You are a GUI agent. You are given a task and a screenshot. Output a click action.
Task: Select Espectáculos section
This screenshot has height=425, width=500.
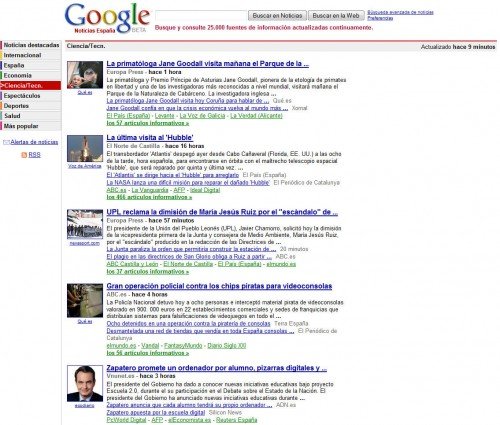31,96
